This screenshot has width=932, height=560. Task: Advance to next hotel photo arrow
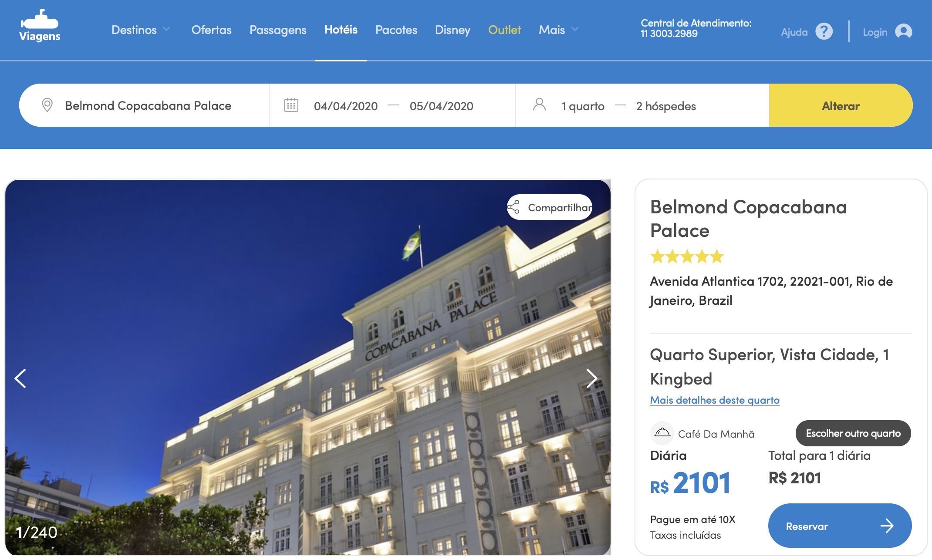[x=591, y=378]
